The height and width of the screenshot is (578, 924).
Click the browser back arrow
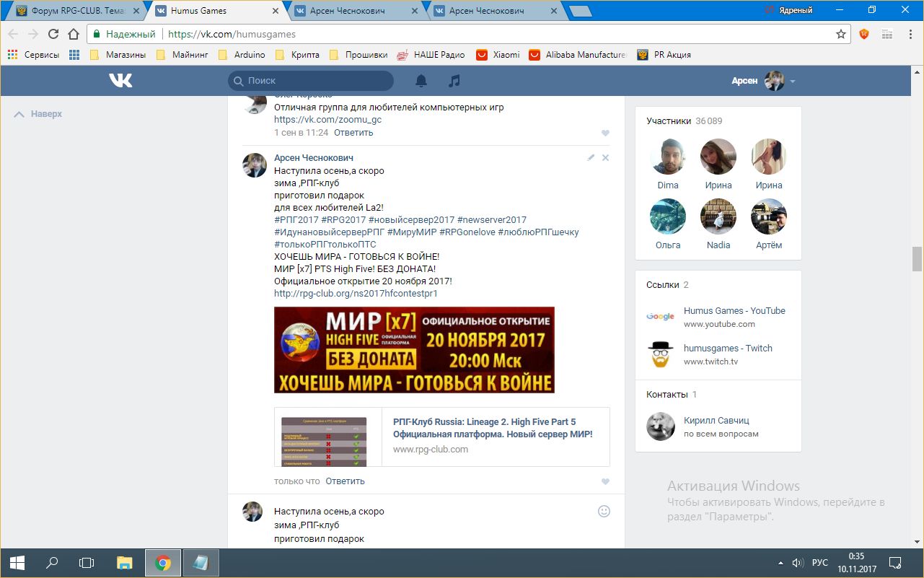click(14, 34)
